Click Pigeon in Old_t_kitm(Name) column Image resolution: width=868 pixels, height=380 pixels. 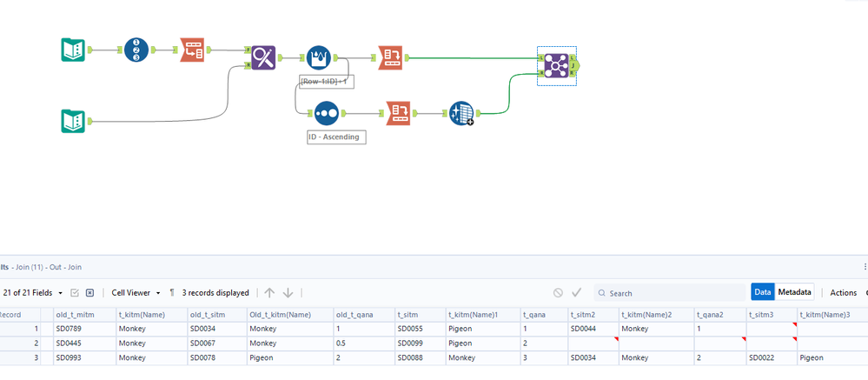(x=289, y=357)
